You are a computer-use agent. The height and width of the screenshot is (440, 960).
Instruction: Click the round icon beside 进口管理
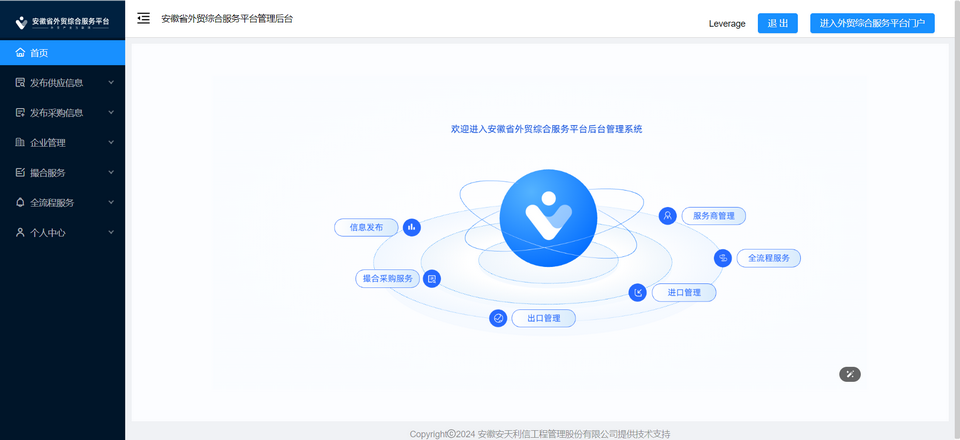pyautogui.click(x=637, y=293)
